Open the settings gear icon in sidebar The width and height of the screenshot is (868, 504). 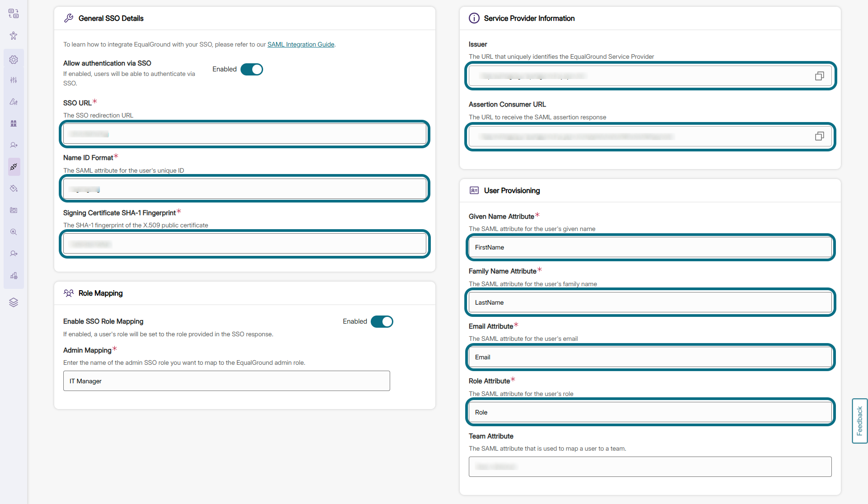click(14, 60)
